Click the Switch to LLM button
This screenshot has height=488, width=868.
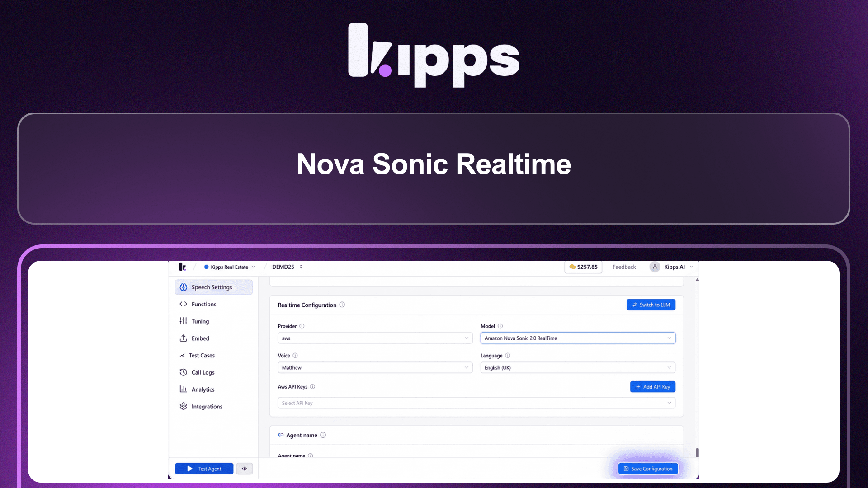coord(651,305)
